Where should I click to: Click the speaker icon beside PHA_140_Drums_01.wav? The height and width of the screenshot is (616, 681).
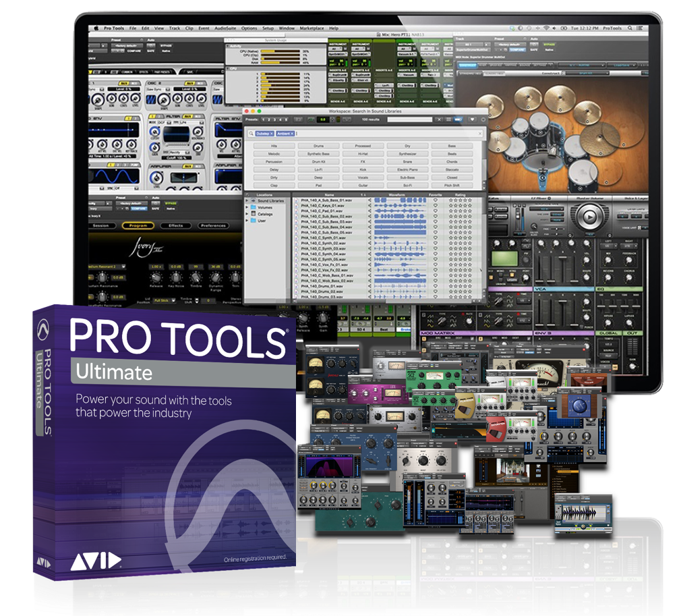pyautogui.click(x=369, y=287)
